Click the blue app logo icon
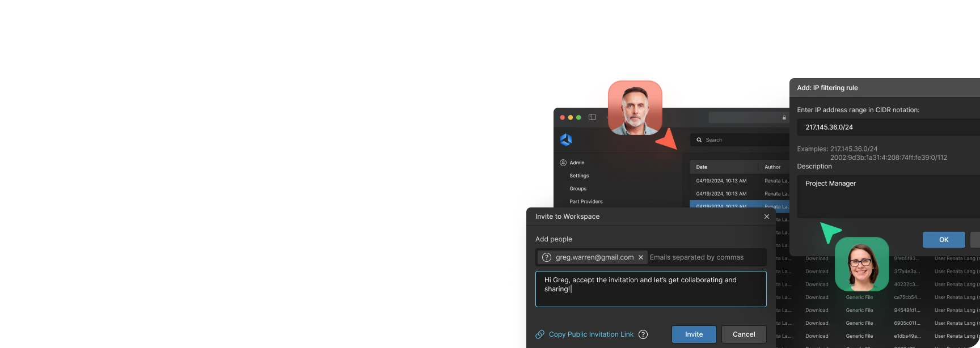Viewport: 980px width, 348px height. click(566, 139)
